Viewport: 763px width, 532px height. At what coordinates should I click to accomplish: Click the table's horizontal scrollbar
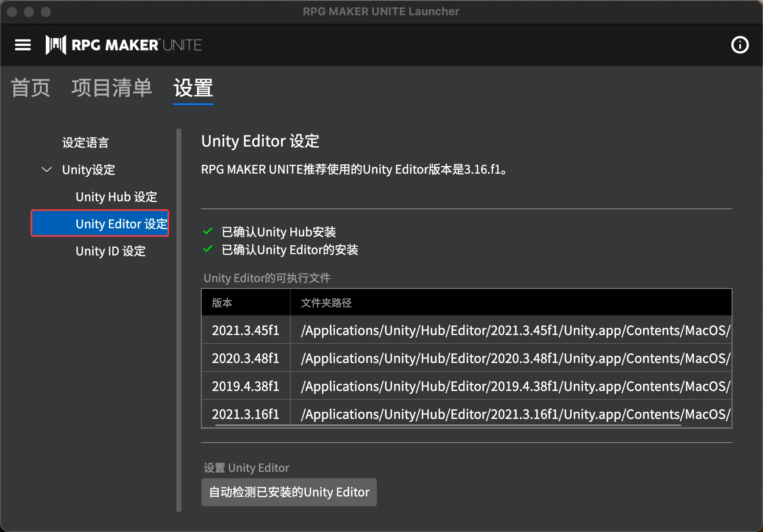[x=448, y=425]
